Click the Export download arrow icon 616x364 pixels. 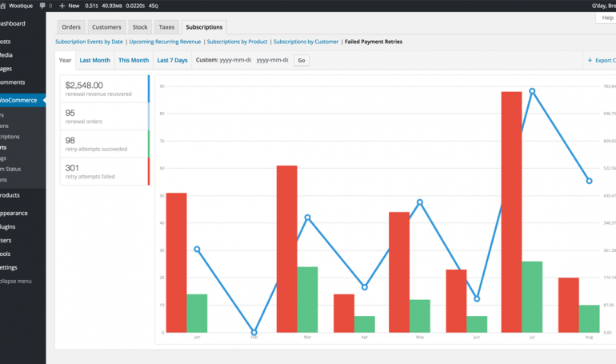click(590, 60)
